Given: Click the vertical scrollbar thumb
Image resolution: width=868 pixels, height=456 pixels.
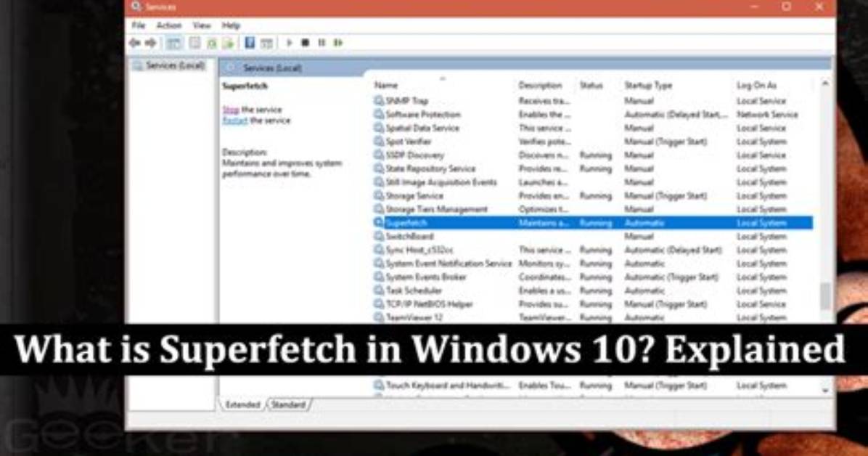Looking at the screenshot, I should (825, 296).
